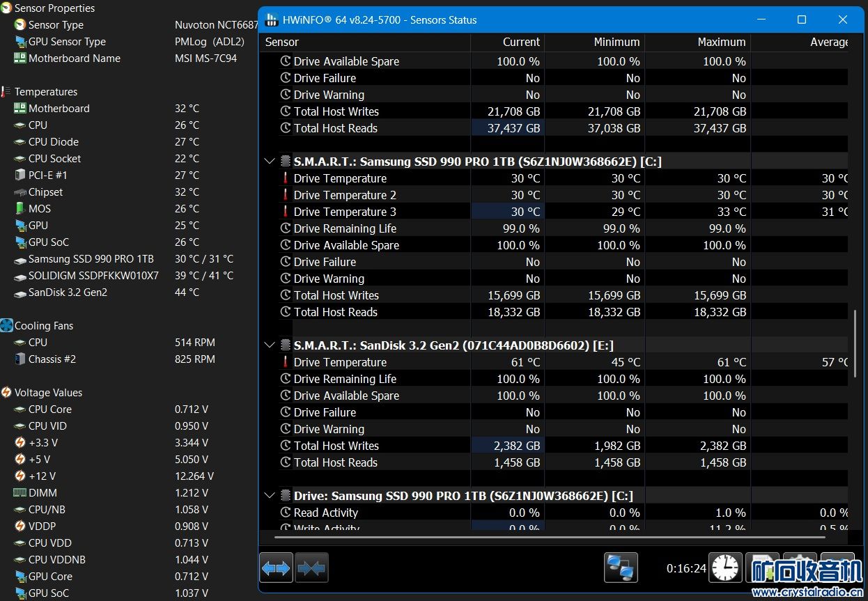Click the expand layout arrows button
The image size is (868, 601).
[x=276, y=568]
